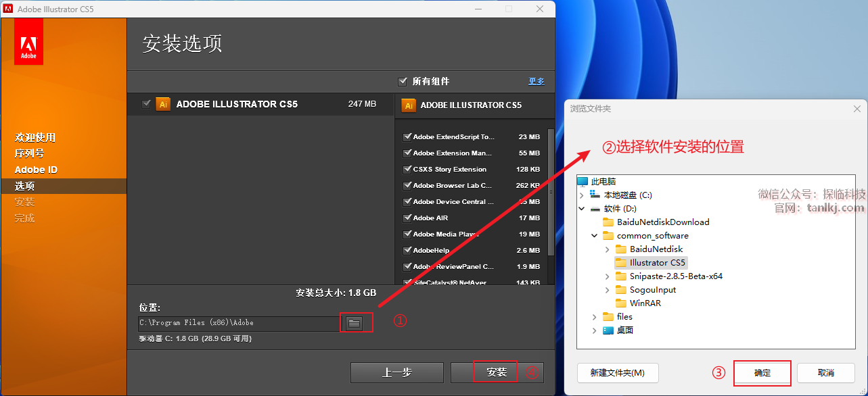Image resolution: width=868 pixels, height=396 pixels.
Task: Uncheck Adobe Media Player component
Action: [407, 234]
